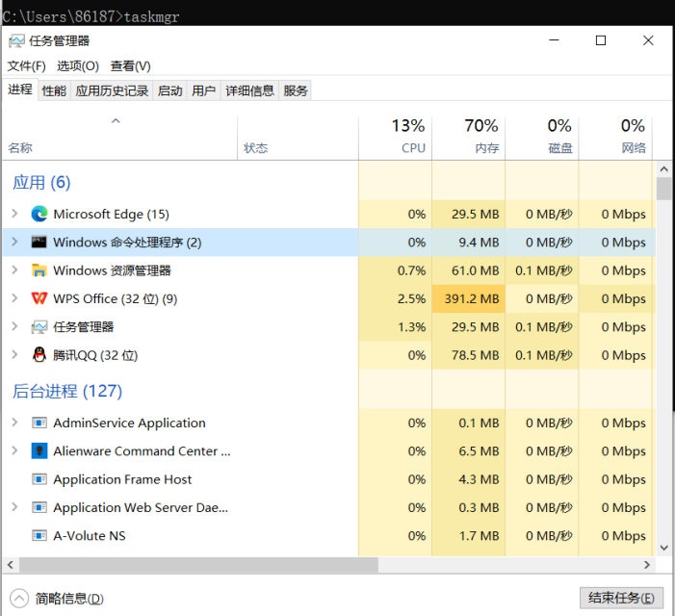
Task: Sort by the 名称 column header
Action: [119, 138]
